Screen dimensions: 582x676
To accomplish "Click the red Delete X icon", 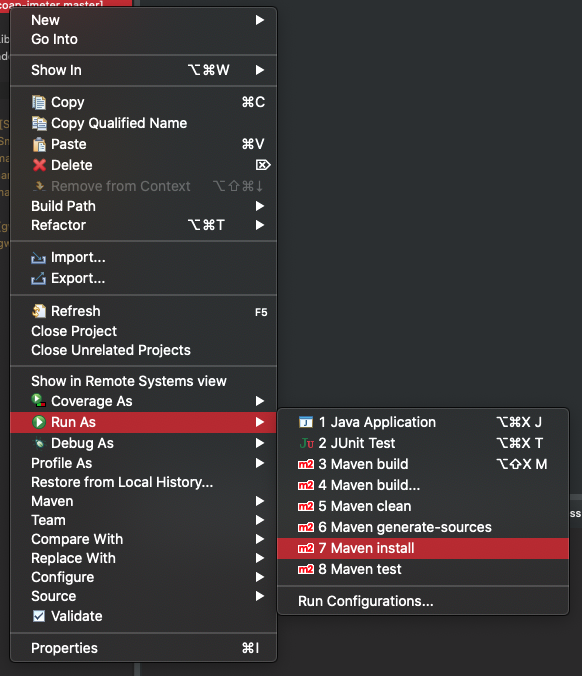I will pos(39,165).
